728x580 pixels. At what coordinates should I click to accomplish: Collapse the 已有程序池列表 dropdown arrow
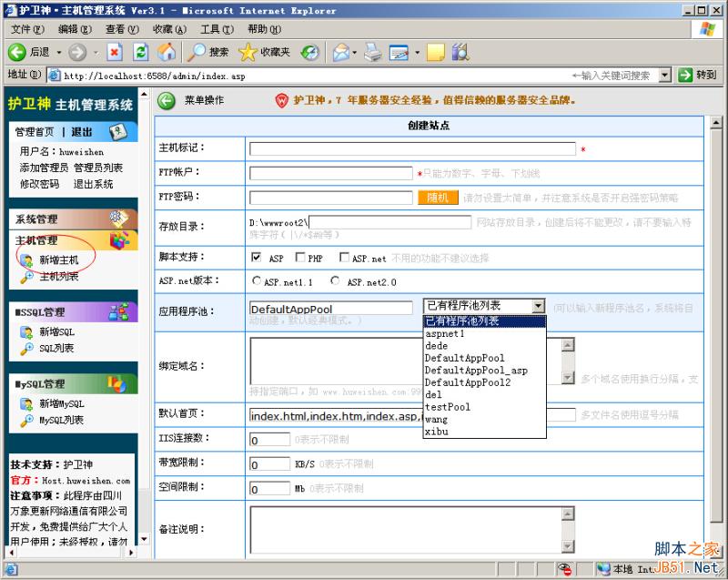pyautogui.click(x=538, y=307)
